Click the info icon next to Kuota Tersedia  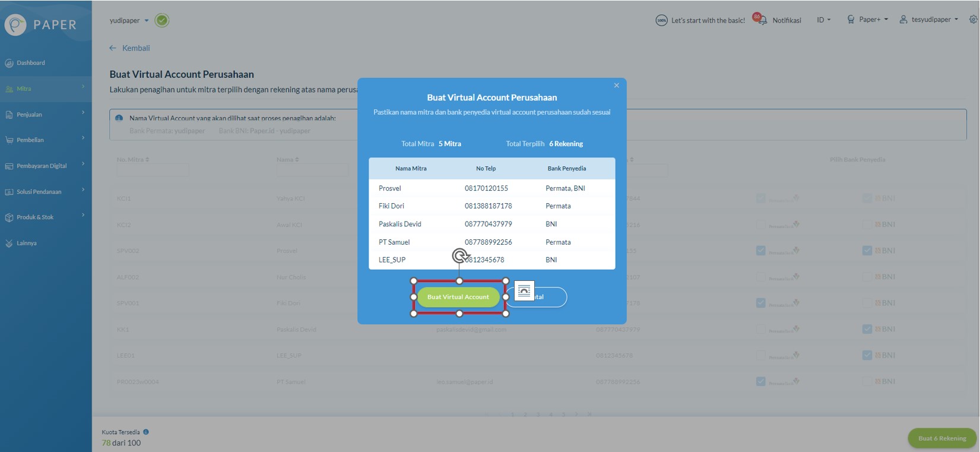tap(146, 432)
